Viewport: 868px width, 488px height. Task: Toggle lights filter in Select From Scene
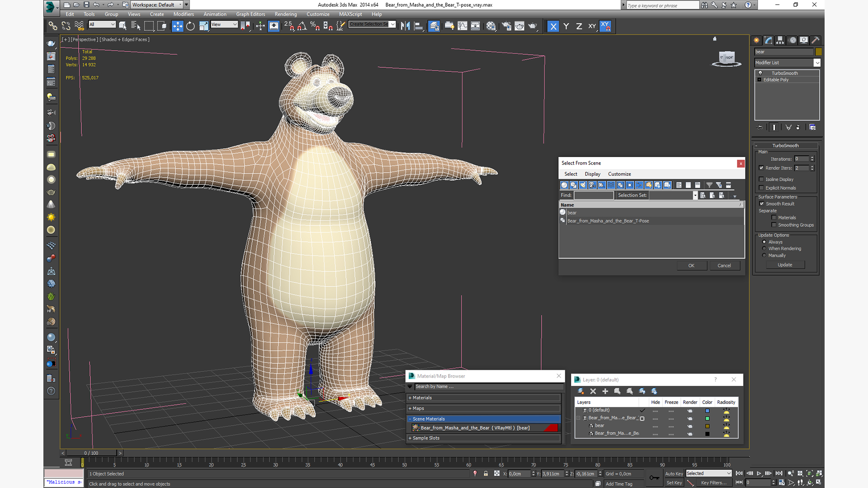(583, 185)
